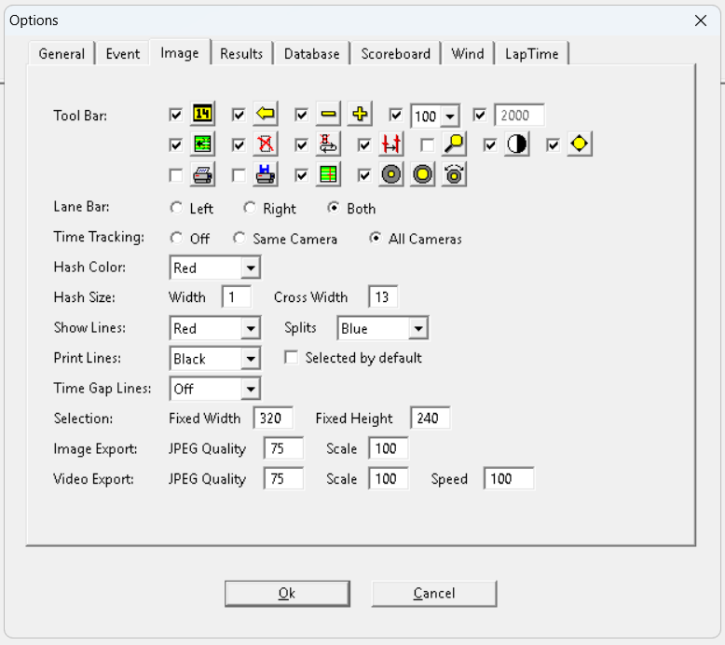
Task: Click the yellow plus zoom-in icon
Action: 360,115
